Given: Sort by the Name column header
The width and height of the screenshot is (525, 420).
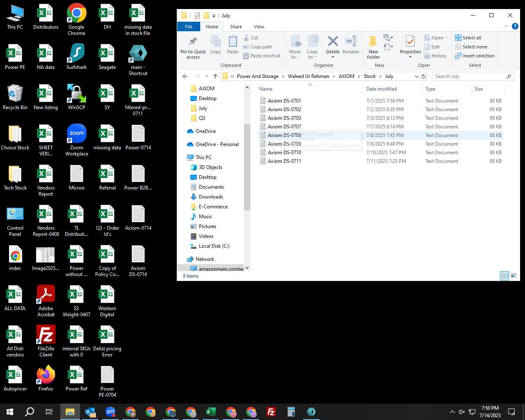Looking at the screenshot, I should [310, 89].
